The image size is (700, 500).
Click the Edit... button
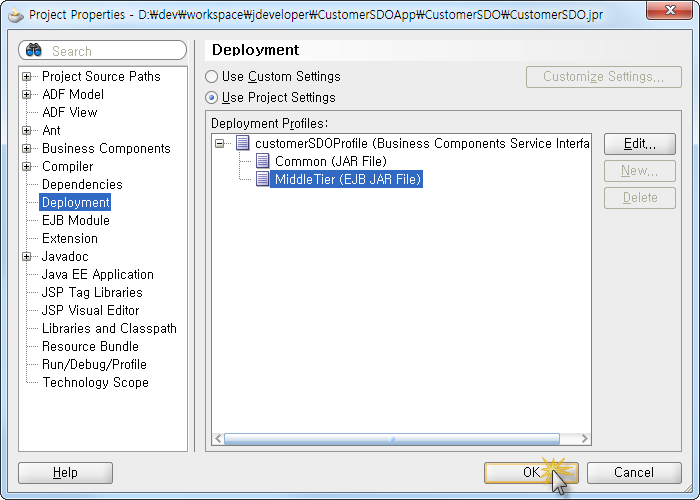click(x=640, y=144)
